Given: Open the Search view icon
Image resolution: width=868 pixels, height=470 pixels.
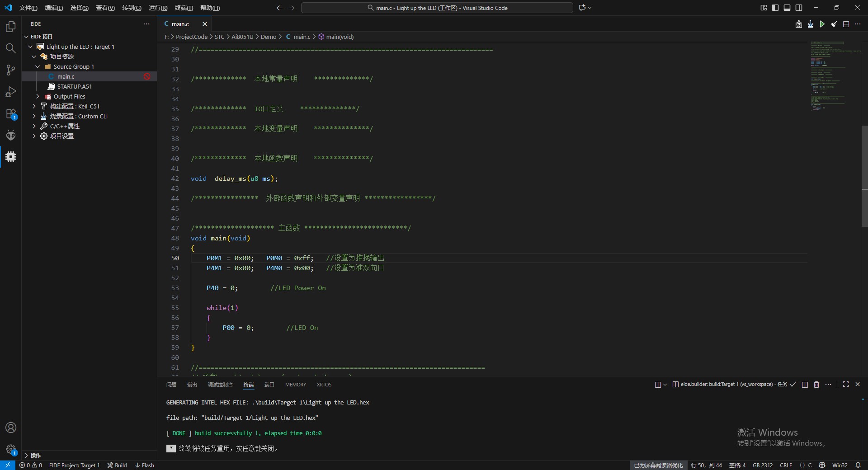Looking at the screenshot, I should (10, 48).
